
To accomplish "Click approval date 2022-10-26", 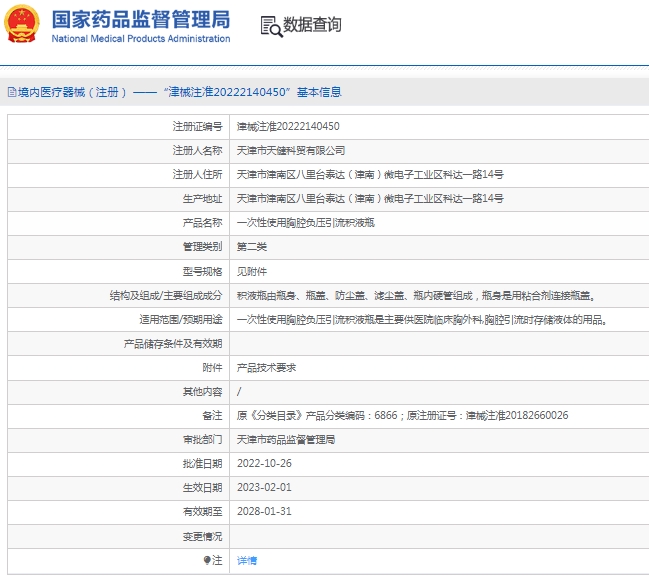I will (x=264, y=463).
